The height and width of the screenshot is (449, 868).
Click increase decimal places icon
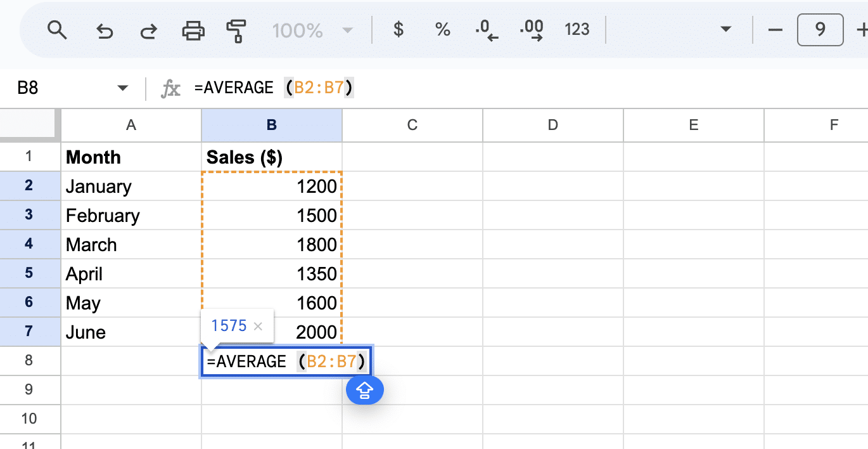531,30
